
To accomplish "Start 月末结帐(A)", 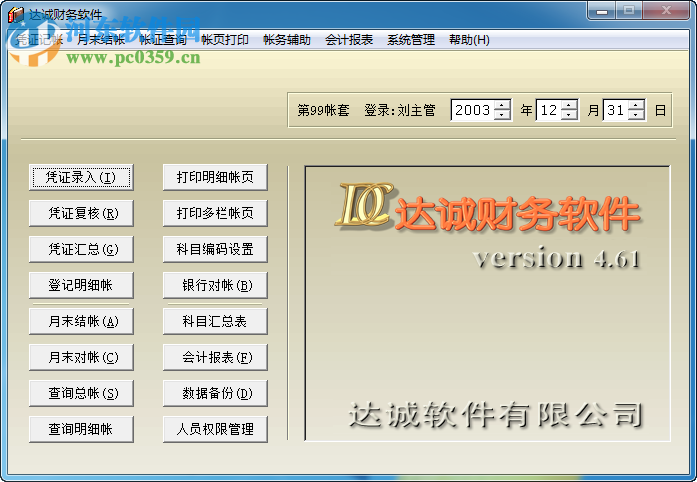I will click(81, 321).
